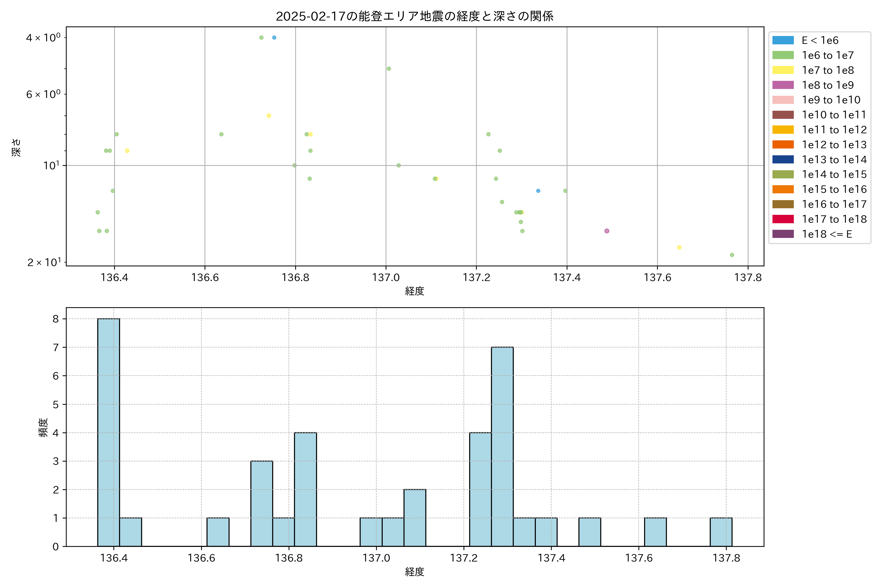The image size is (882, 588).
Task: Click the '1e18 <= E' legend label
Action: point(827,234)
